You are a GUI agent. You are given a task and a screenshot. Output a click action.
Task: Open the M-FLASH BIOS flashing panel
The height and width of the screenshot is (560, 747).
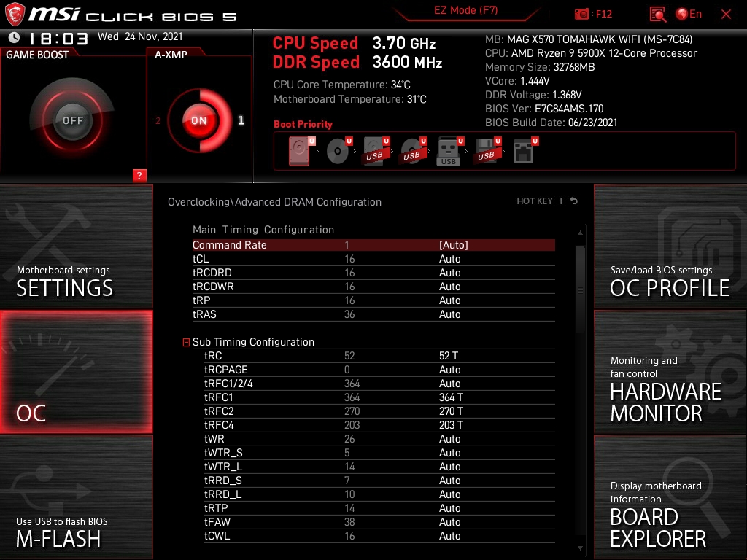[x=76, y=497]
